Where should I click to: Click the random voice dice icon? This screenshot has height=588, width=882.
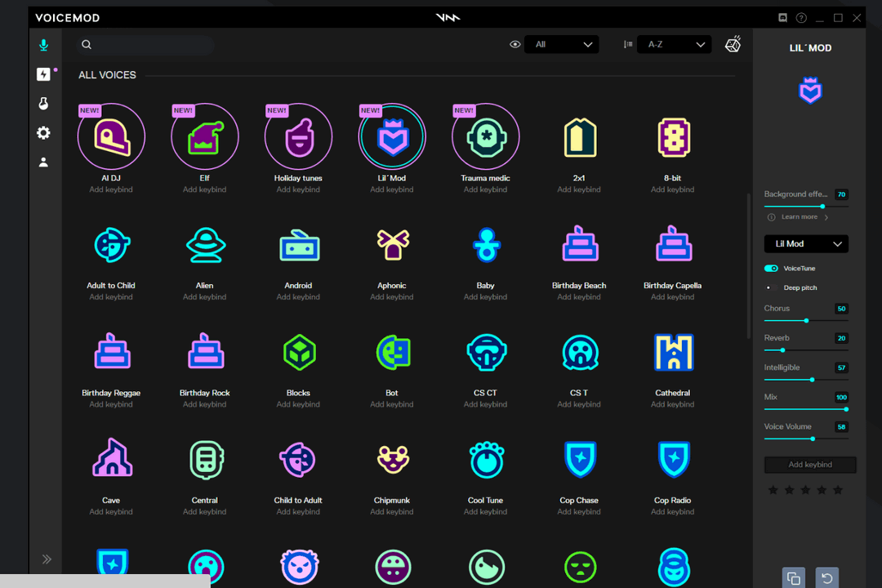coord(733,45)
